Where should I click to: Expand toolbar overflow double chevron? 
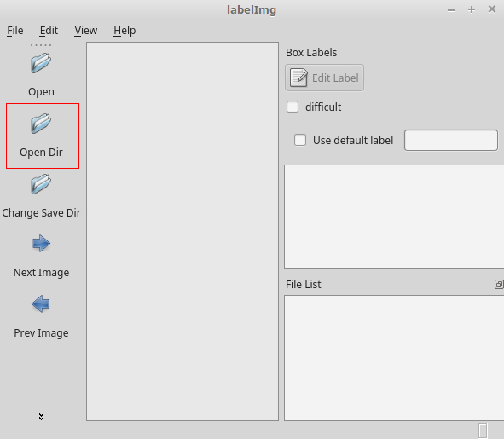(41, 417)
